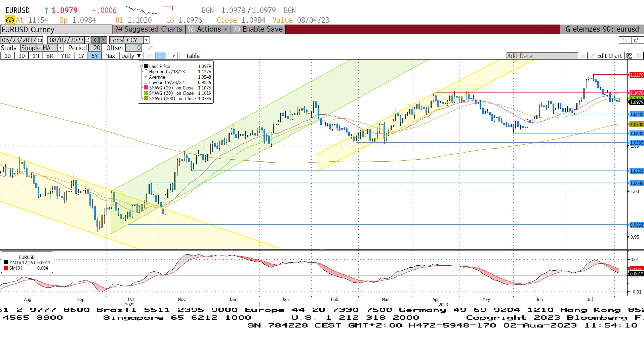644x344 pixels.
Task: Click the EURUSD Curncy security field
Action: [56, 30]
